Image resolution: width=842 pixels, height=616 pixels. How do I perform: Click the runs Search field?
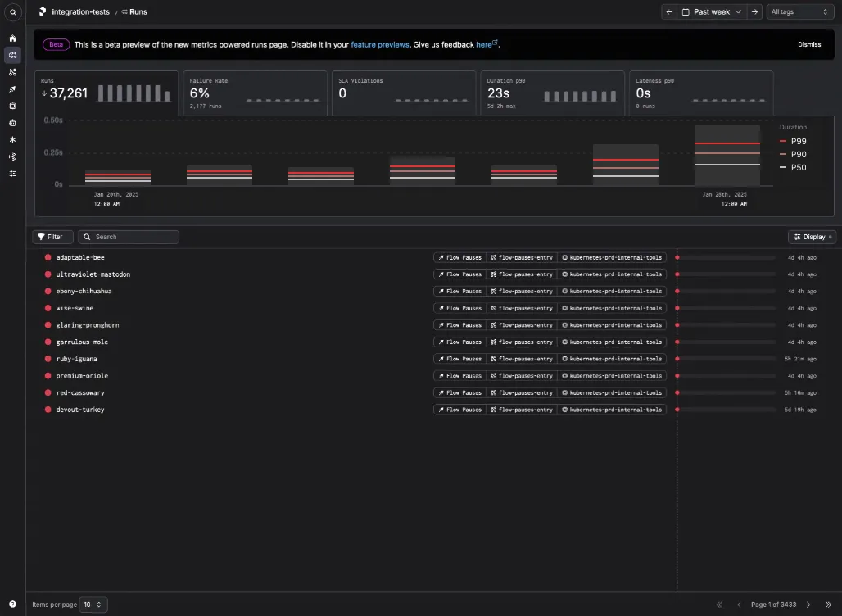129,237
